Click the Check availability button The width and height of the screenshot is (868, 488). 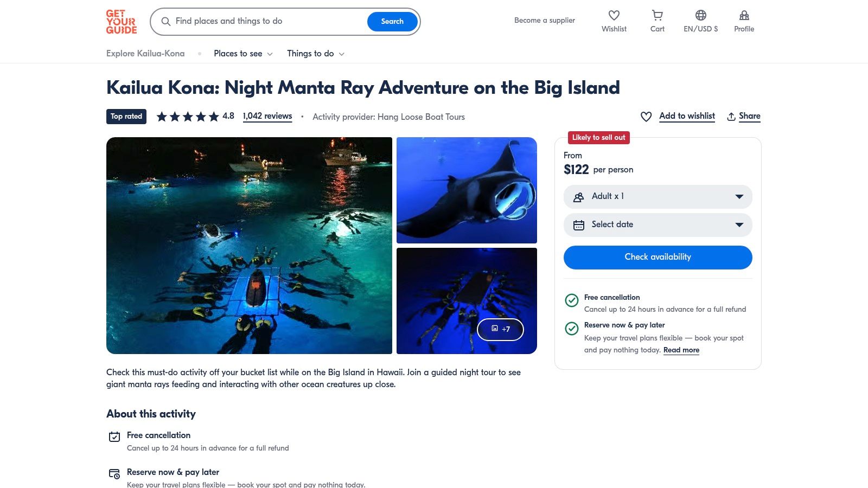tap(658, 257)
